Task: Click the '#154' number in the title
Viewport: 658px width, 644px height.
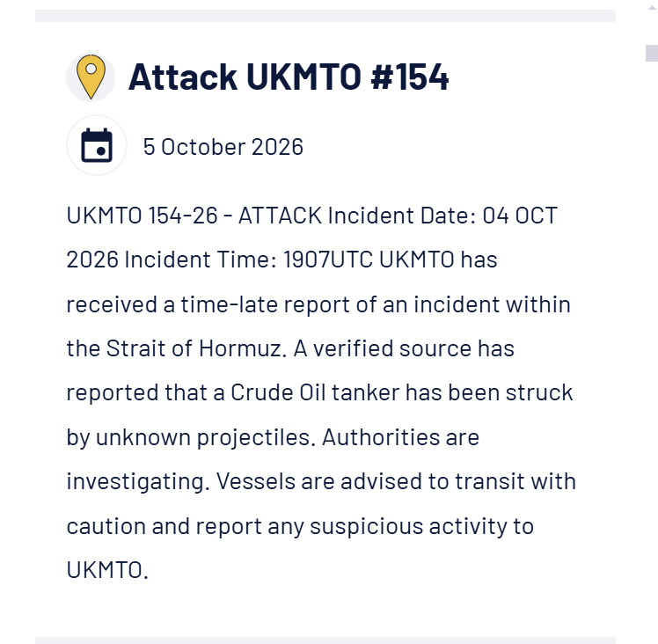Action: click(x=410, y=77)
